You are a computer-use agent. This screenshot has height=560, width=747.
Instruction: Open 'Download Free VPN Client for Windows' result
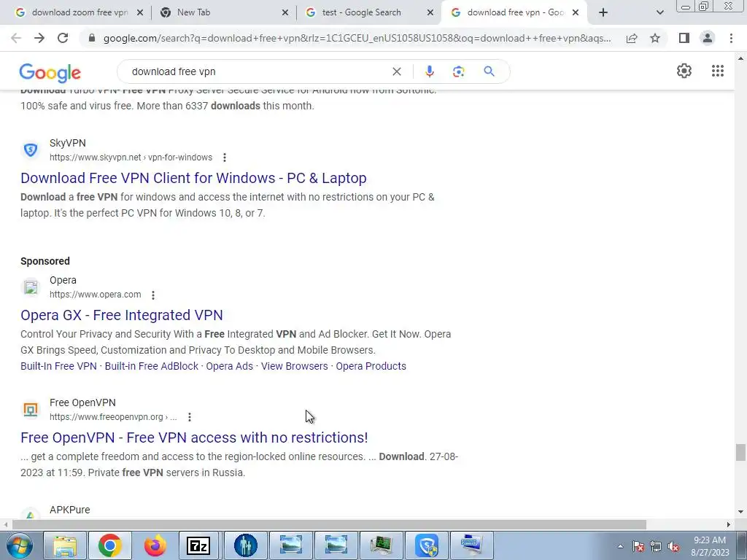[x=193, y=178]
